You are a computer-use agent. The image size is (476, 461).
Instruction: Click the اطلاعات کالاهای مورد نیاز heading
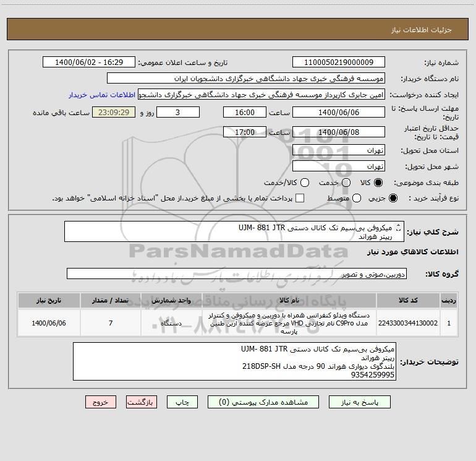pos(412,252)
